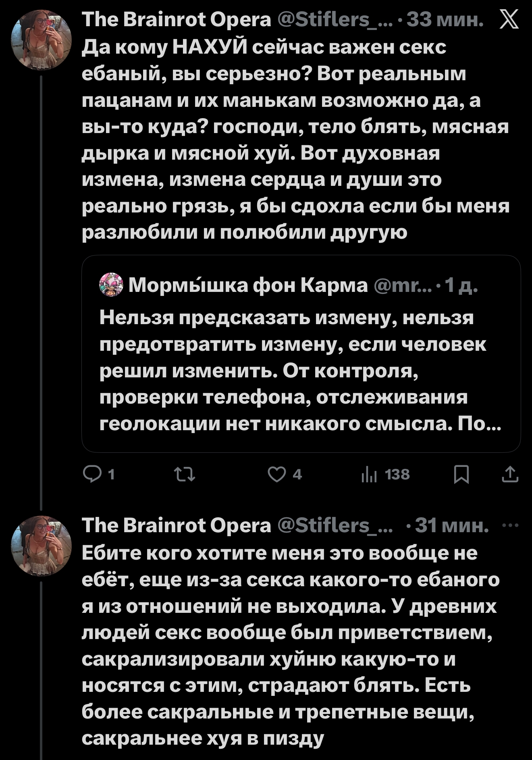Open The Brainrot Opera name on first tweet
Screen dimensions: 532x760
[176, 20]
